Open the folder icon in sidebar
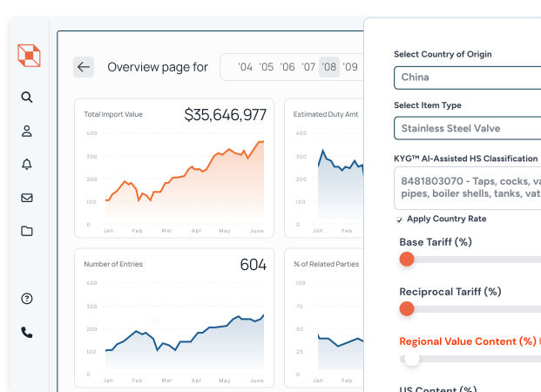Screen dimensions: 541x392 click(x=27, y=231)
